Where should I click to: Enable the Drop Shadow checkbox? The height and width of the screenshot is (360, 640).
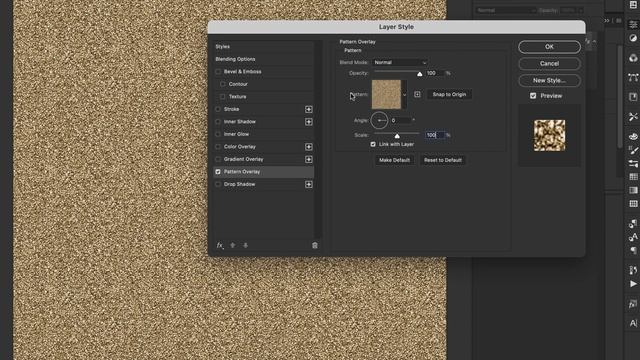point(218,184)
